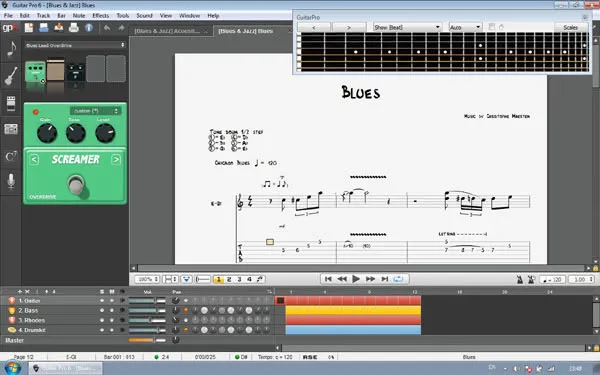Image resolution: width=600 pixels, height=375 pixels.
Task: Open the page layout mode selector
Action: pos(170,279)
